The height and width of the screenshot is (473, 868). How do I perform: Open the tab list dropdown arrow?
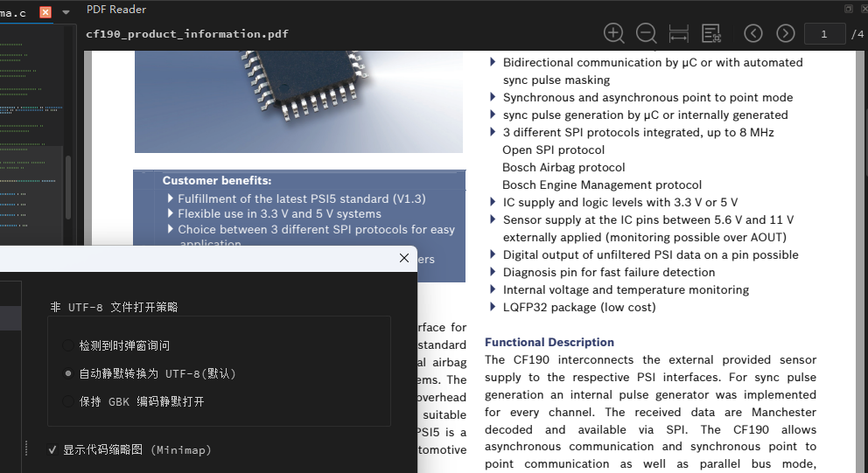coord(66,12)
